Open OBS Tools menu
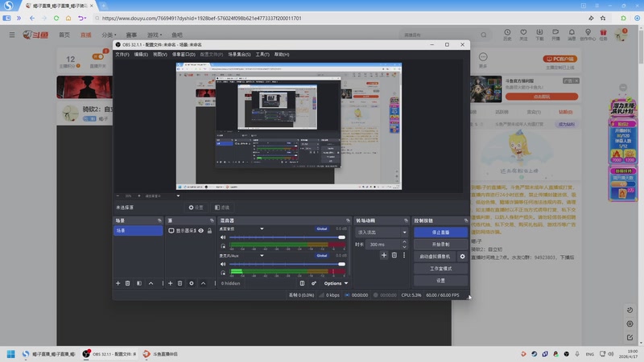644x362 pixels. pos(262,54)
